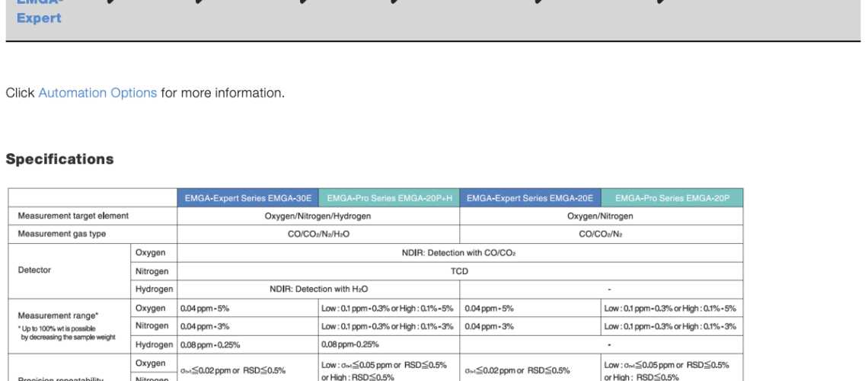Click 0.04 ppm-3% under EMGA-30E
Screen dimensions: 868x381
tap(205, 327)
